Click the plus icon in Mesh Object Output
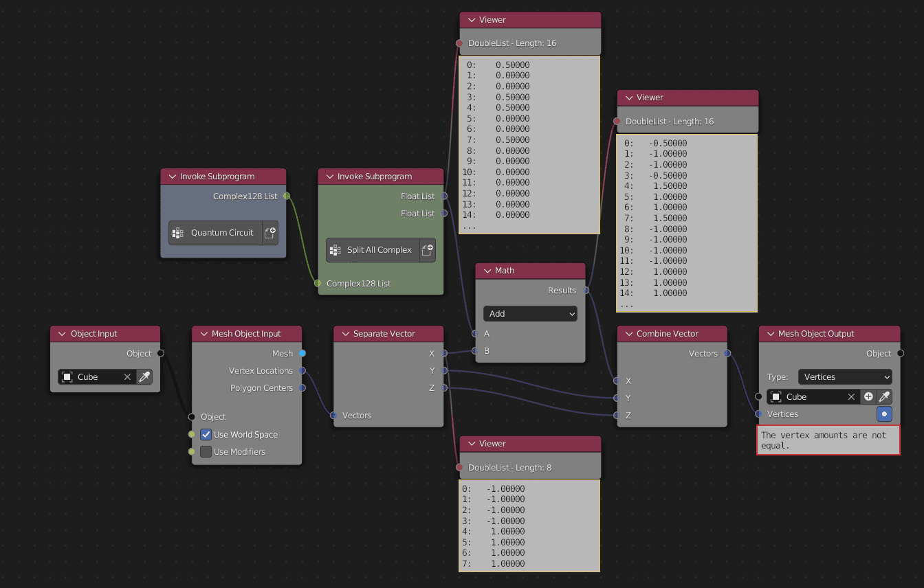Viewport: 924px width, 588px height. 868,397
